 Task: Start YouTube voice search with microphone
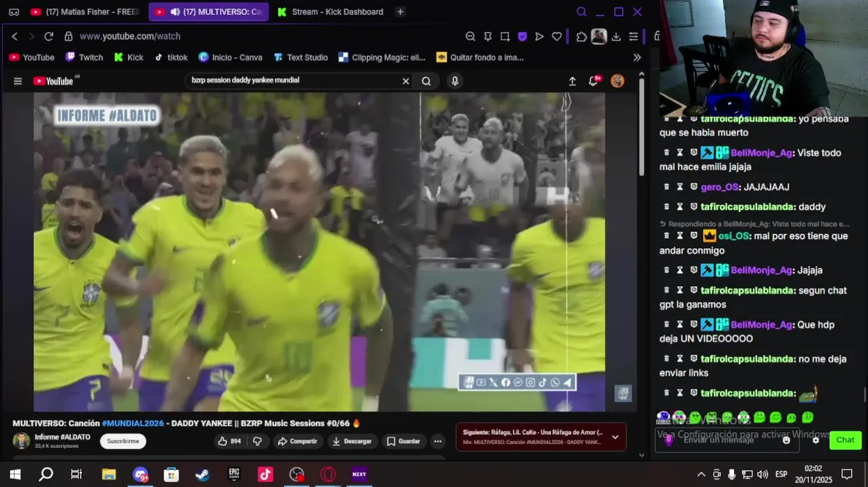[x=455, y=81]
